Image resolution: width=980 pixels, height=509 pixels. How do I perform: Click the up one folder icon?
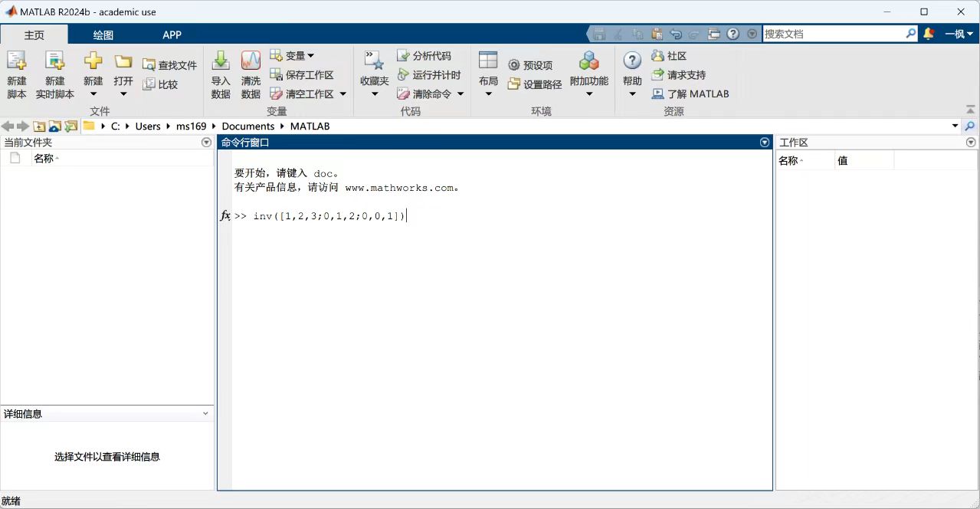[39, 126]
